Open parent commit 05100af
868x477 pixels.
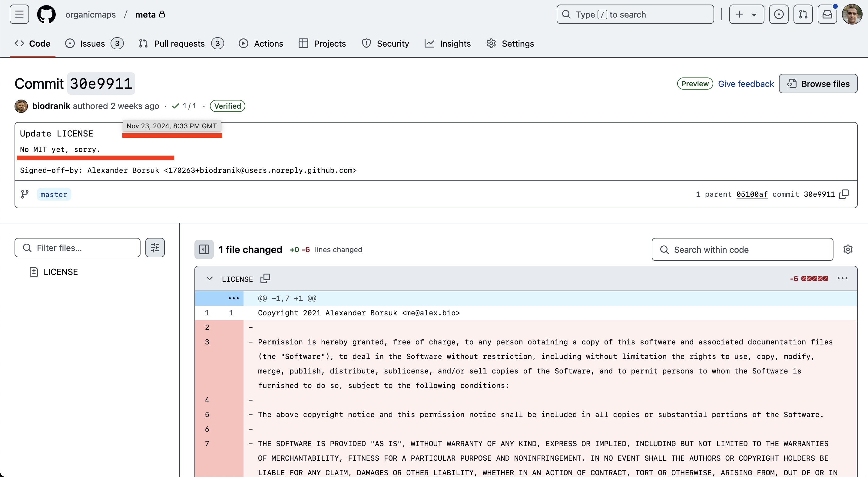tap(752, 194)
